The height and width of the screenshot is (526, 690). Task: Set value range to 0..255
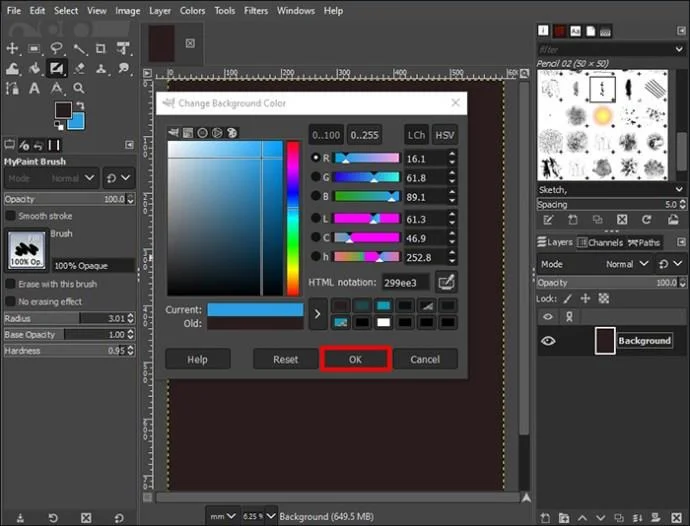(364, 135)
